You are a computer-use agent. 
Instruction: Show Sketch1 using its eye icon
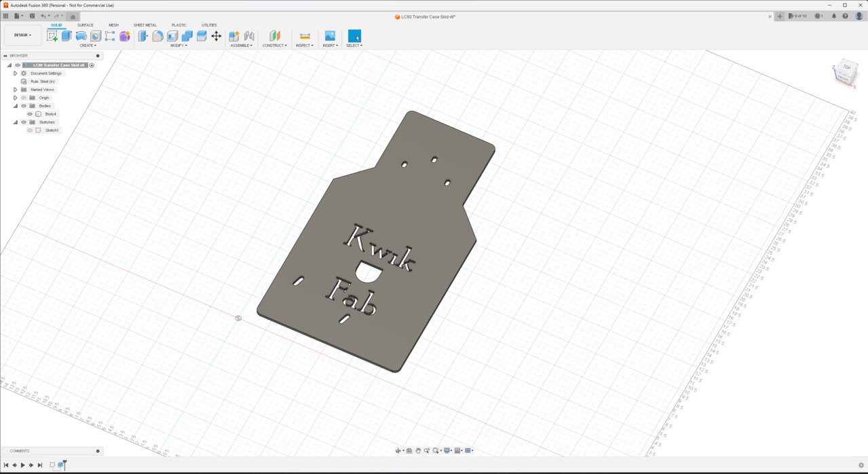click(x=30, y=130)
